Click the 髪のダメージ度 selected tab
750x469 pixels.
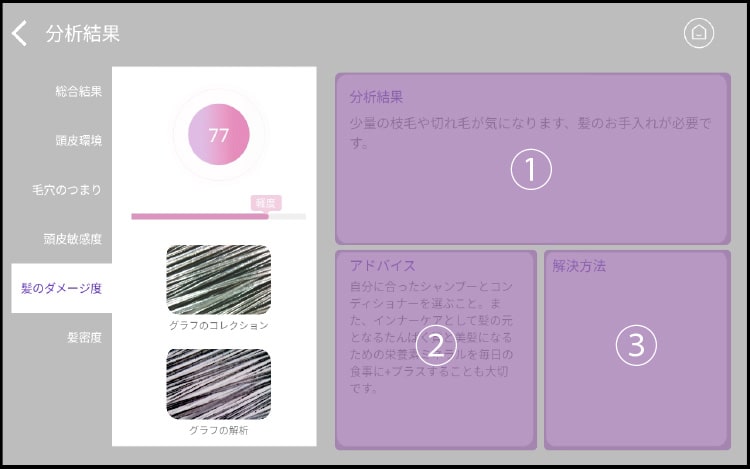[x=62, y=288]
